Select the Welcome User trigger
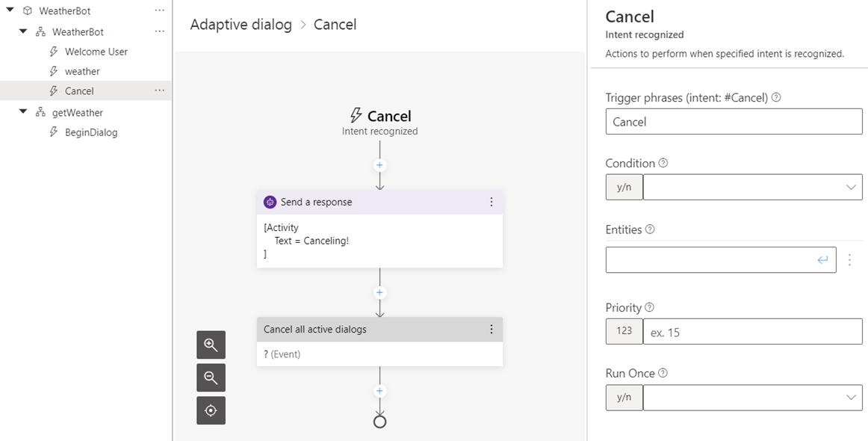The height and width of the screenshot is (441, 868). (x=96, y=52)
